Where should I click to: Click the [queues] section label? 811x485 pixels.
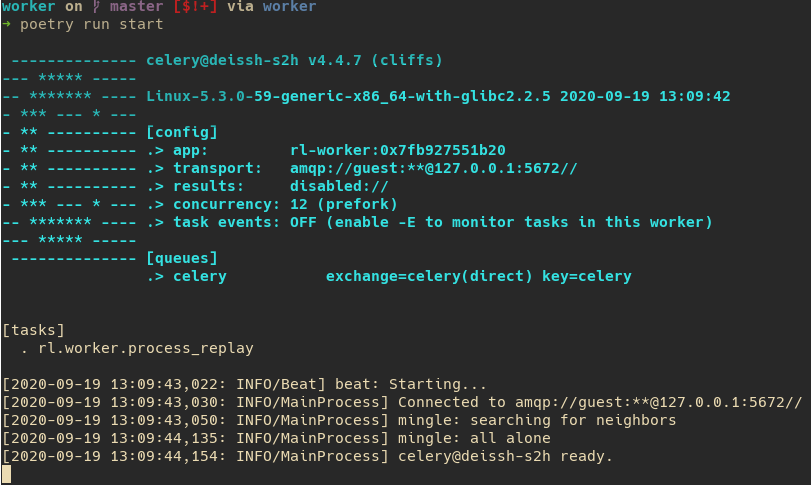tap(182, 258)
